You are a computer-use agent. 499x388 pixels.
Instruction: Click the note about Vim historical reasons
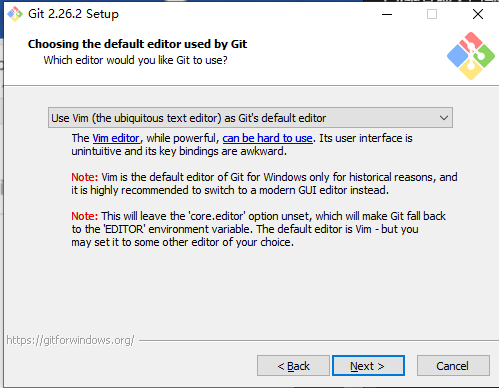tap(264, 184)
